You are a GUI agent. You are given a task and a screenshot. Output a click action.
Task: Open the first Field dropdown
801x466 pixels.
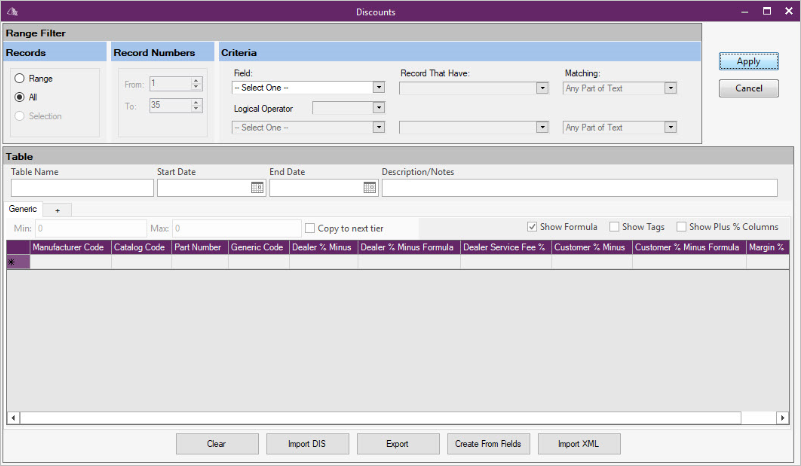(x=379, y=87)
